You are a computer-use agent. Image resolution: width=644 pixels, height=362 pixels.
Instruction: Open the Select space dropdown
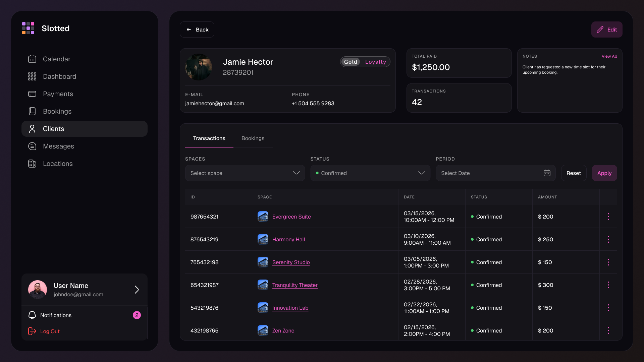[x=245, y=173]
